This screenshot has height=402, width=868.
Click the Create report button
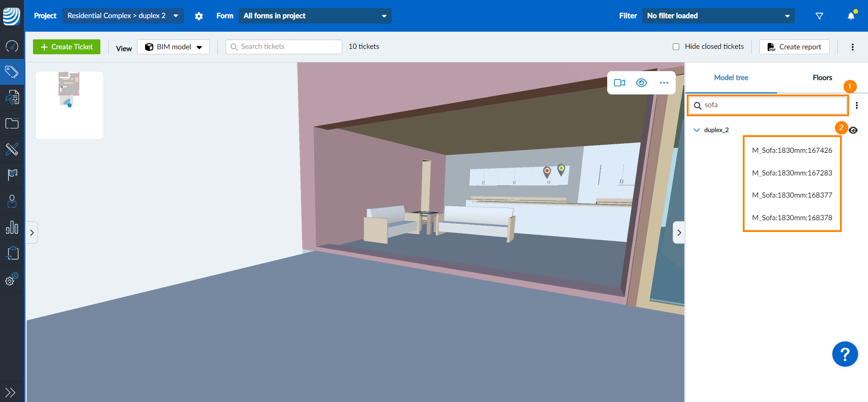tap(794, 47)
